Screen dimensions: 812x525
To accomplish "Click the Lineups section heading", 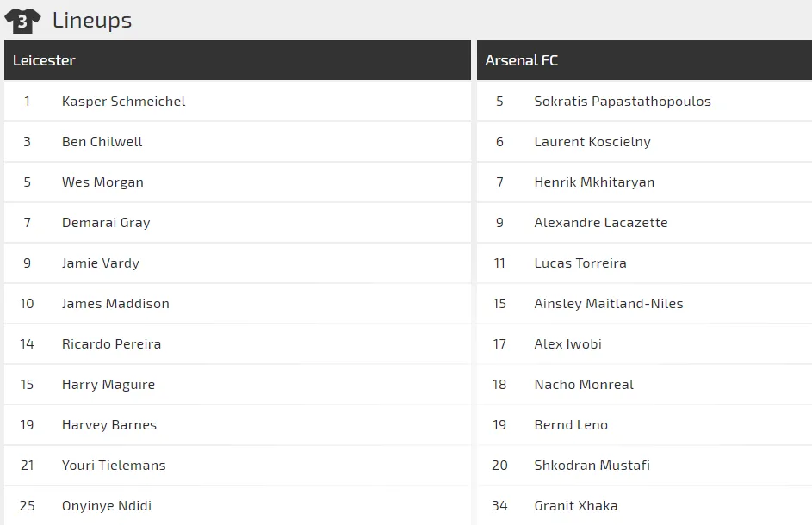I will (92, 21).
